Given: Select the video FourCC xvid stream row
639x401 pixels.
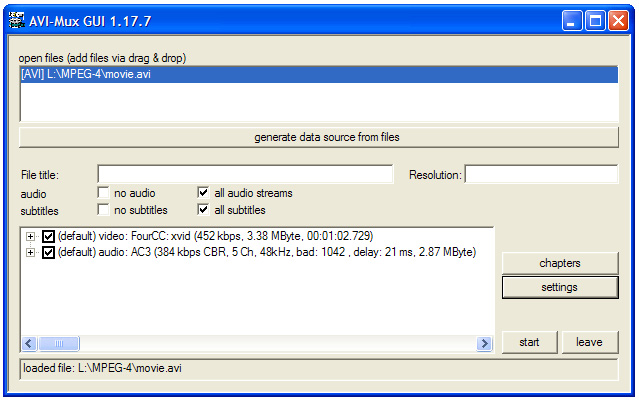Looking at the screenshot, I should pos(216,236).
